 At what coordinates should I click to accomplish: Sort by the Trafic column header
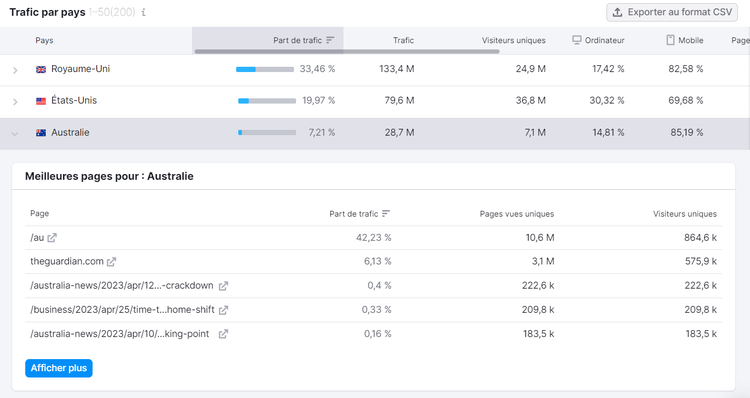click(x=403, y=40)
